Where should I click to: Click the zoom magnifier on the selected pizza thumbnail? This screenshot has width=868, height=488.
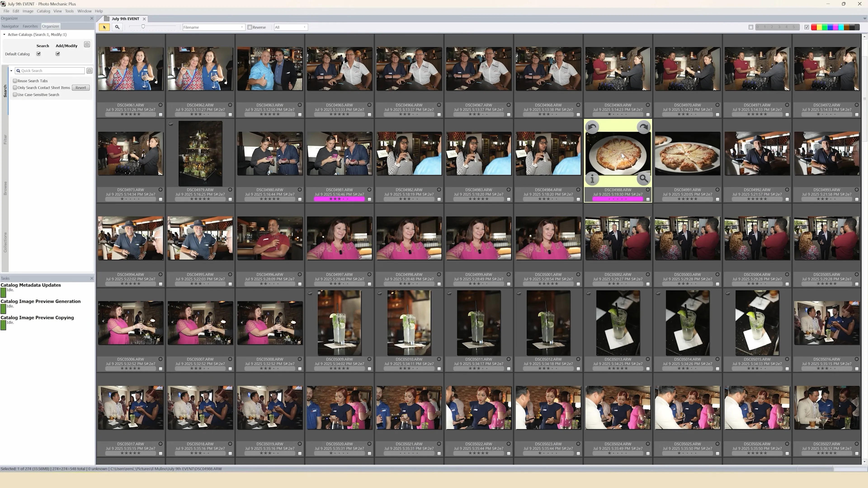643,179
